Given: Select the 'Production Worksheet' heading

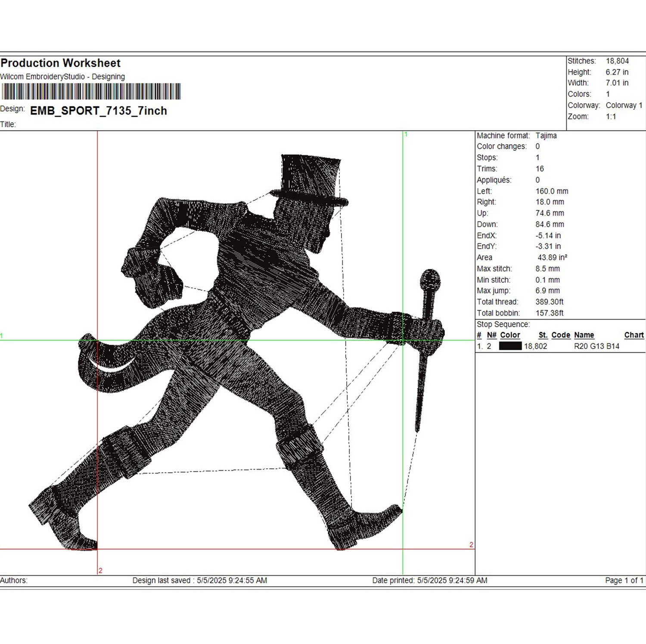Looking at the screenshot, I should pos(61,63).
